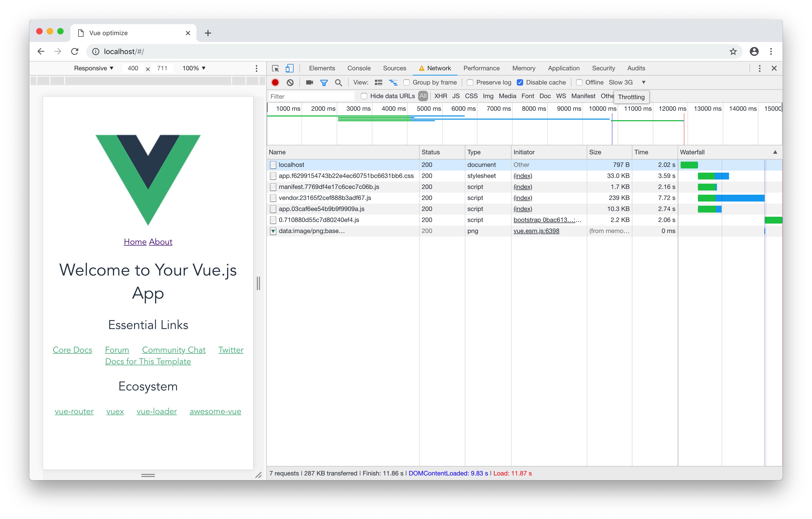Sort by Waterfall column arrow

coord(775,152)
